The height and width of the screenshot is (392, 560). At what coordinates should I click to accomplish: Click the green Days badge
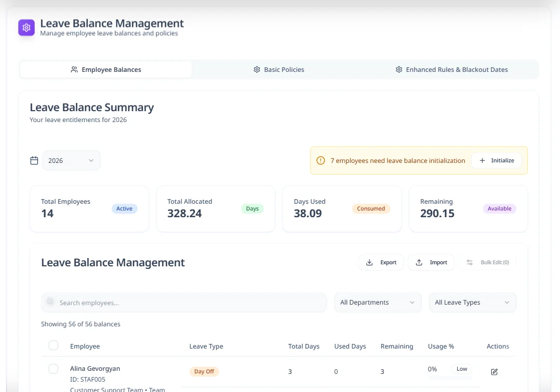click(252, 208)
